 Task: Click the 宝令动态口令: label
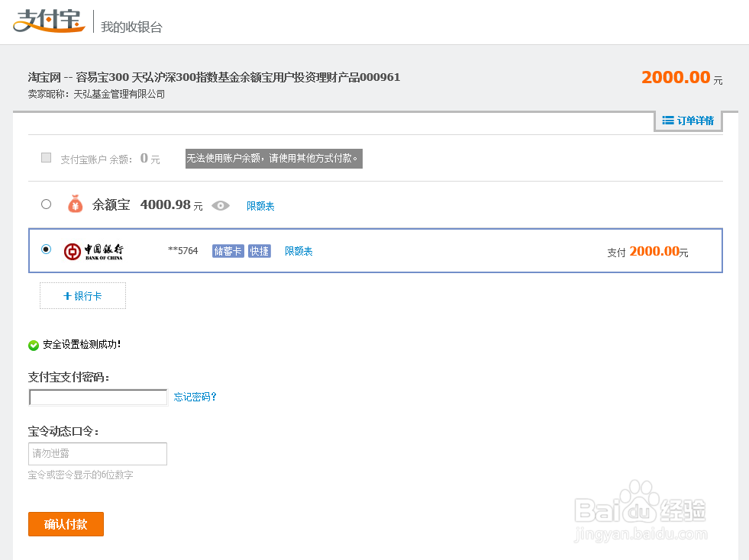[63, 432]
